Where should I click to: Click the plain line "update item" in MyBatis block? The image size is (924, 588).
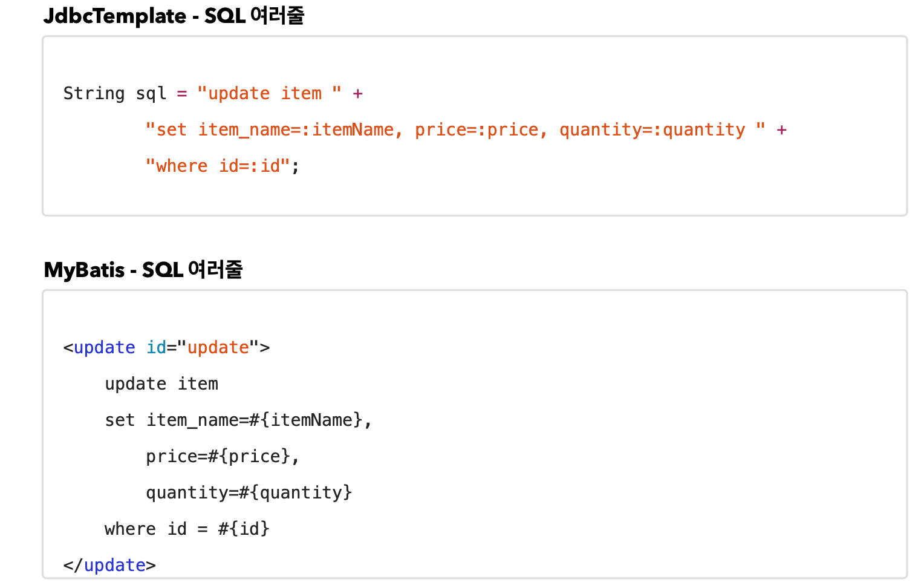click(161, 384)
